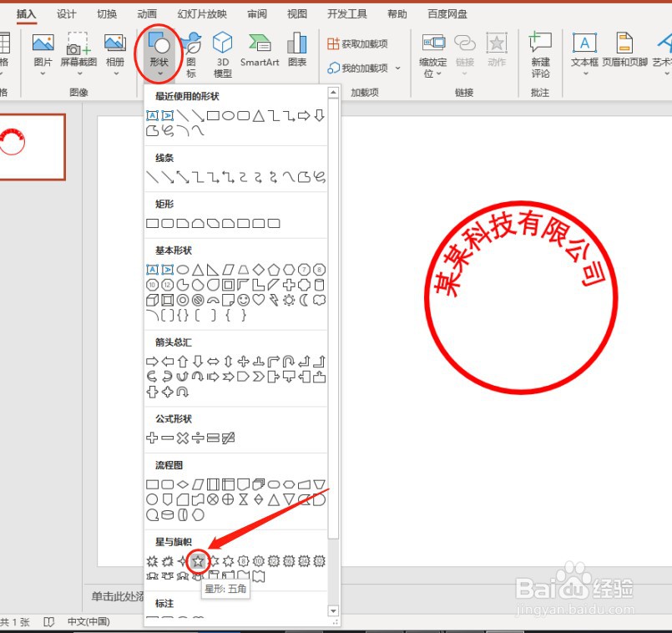The width and height of the screenshot is (672, 633).
Task: Insert a chart
Action: pos(297,50)
